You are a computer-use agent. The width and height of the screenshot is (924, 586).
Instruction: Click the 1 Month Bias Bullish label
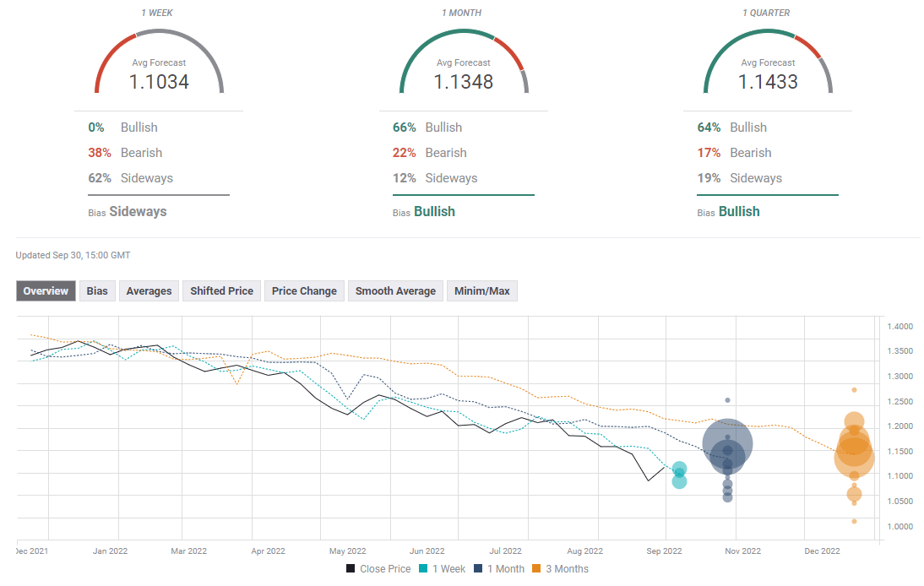(434, 212)
